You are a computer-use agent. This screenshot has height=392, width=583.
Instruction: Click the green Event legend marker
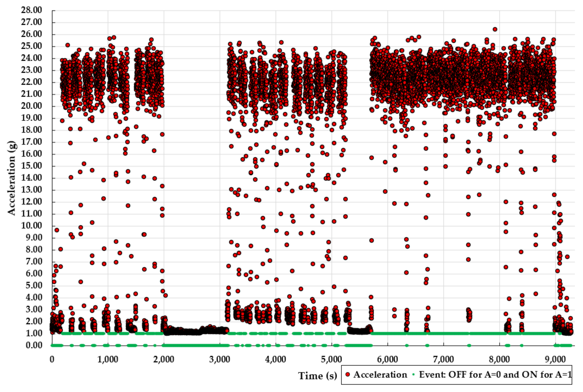(413, 374)
